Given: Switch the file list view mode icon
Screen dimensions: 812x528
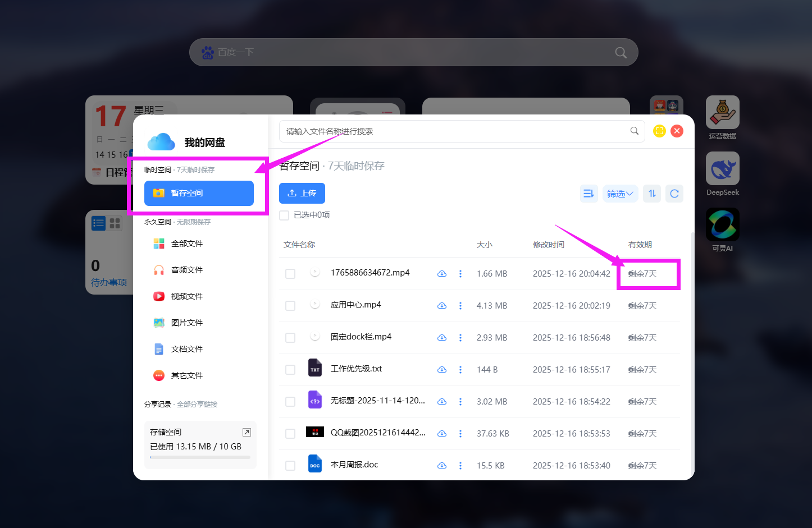Looking at the screenshot, I should click(x=589, y=194).
